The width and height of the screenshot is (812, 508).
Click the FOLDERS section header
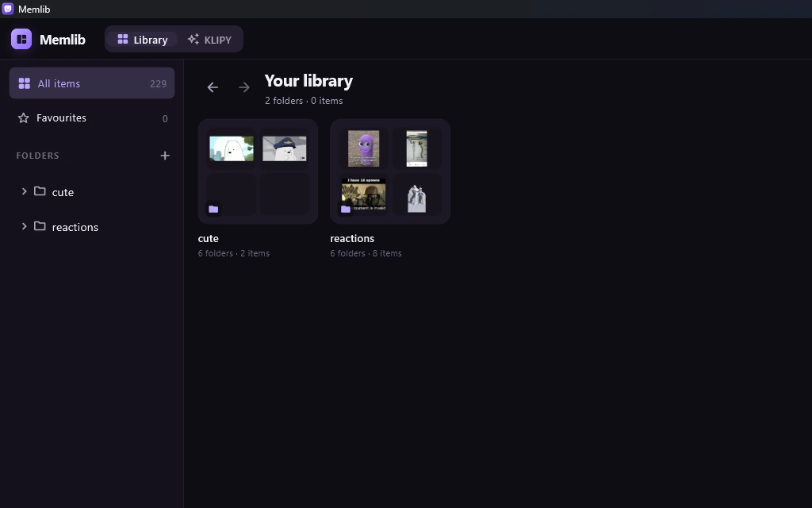(38, 156)
